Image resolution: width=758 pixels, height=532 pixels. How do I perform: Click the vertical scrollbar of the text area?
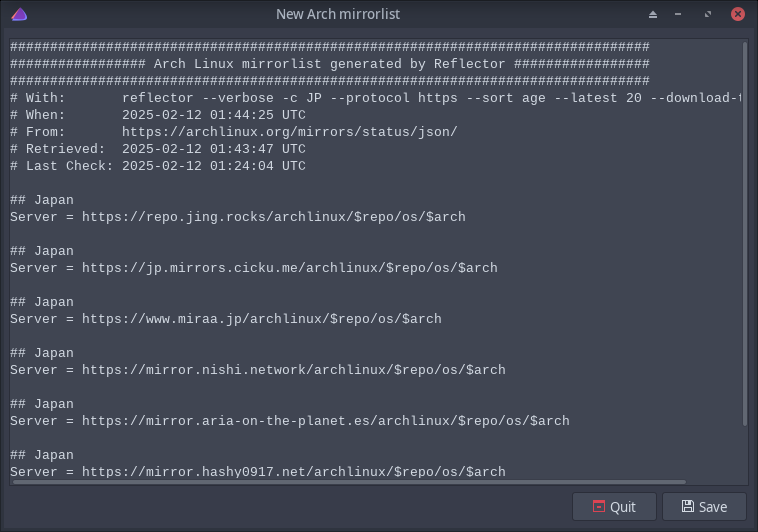coord(745,230)
